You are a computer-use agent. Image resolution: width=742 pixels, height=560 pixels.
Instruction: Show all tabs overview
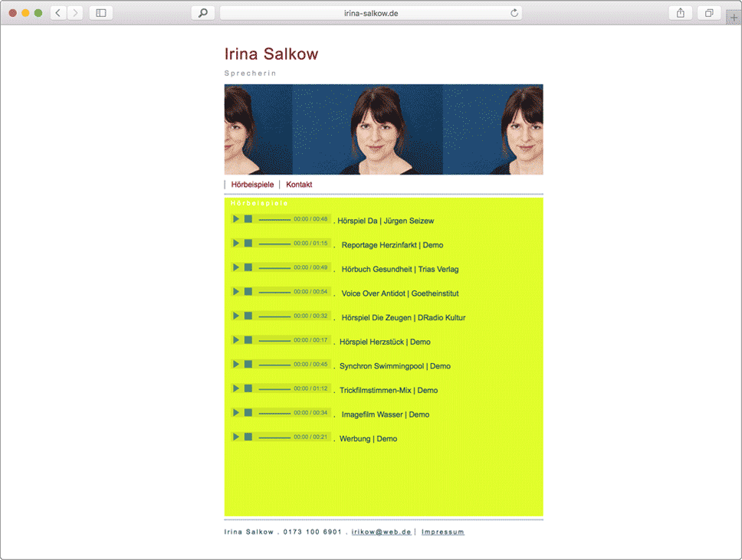(x=709, y=13)
